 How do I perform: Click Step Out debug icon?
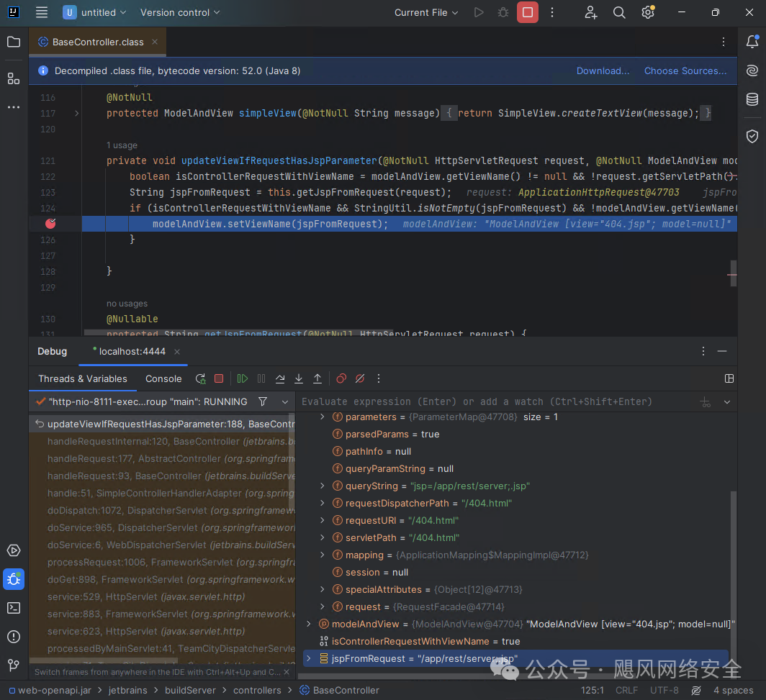(x=317, y=378)
